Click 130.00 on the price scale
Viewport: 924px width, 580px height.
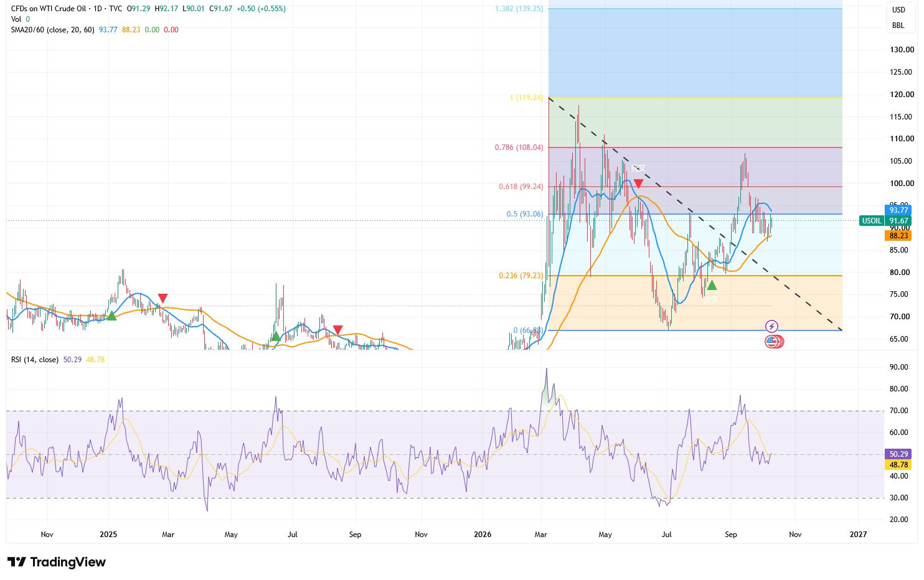pos(902,50)
